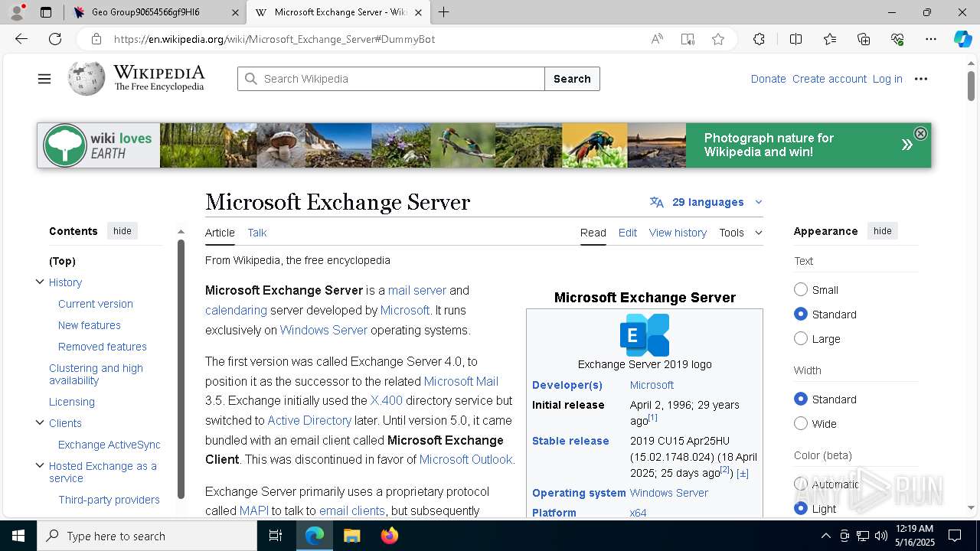Hide the Appearance panel

click(x=883, y=231)
